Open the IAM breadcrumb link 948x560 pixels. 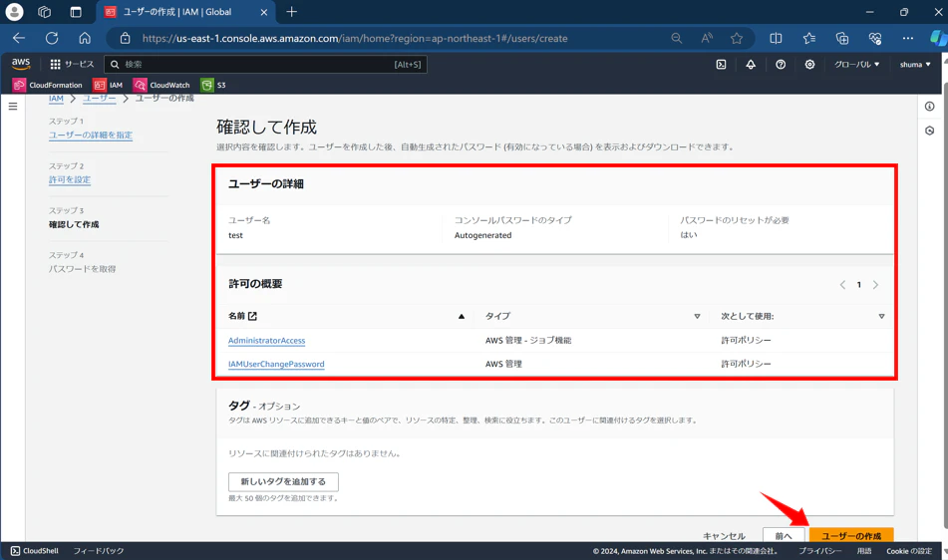pos(56,98)
